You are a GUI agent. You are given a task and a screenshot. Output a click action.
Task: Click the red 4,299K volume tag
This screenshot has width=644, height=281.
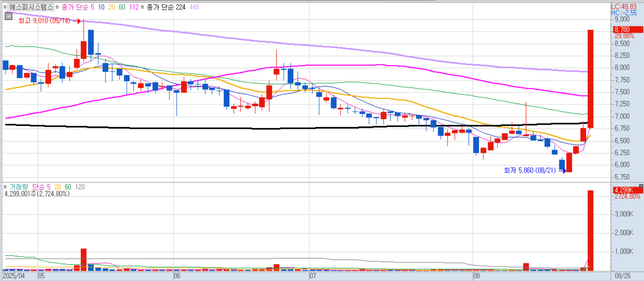628,190
